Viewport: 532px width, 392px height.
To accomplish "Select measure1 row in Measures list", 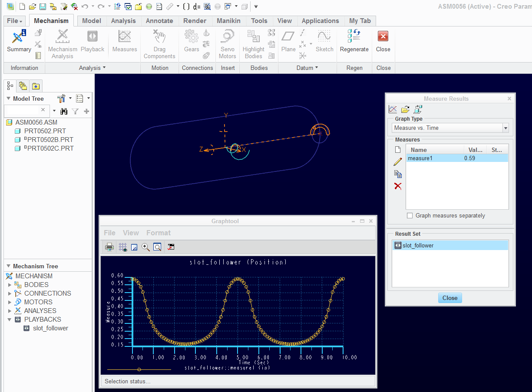I will (457, 158).
